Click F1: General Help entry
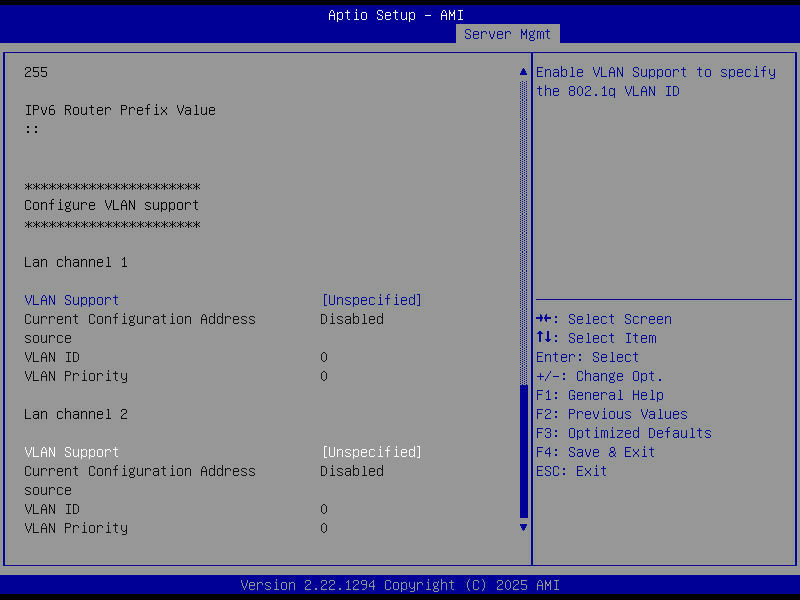 pos(600,394)
